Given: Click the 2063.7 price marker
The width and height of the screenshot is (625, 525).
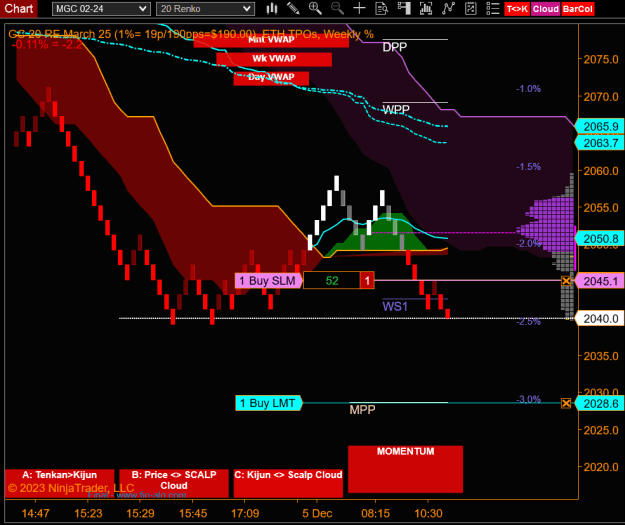Looking at the screenshot, I should pos(599,143).
